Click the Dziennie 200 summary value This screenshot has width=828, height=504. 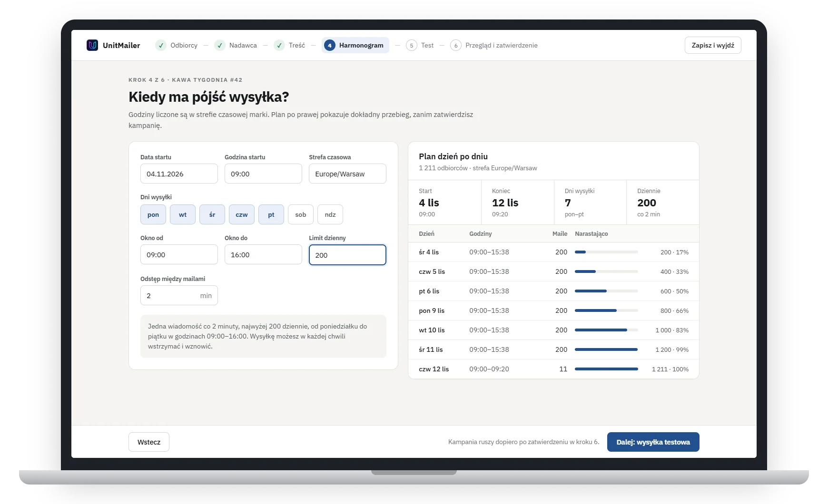click(647, 203)
